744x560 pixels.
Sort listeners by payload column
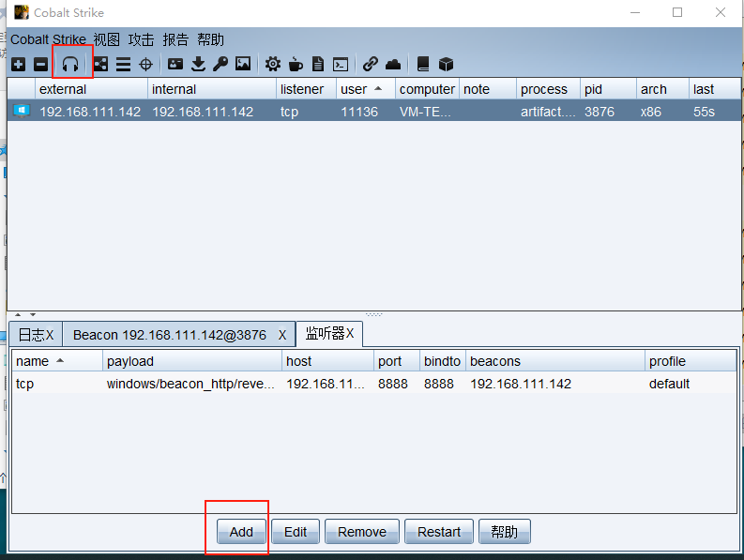pos(192,361)
